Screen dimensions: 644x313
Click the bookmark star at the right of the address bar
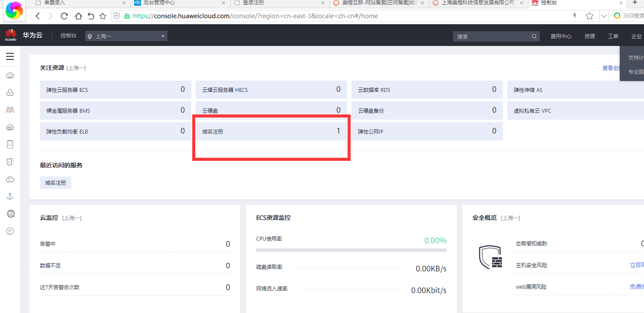(589, 16)
